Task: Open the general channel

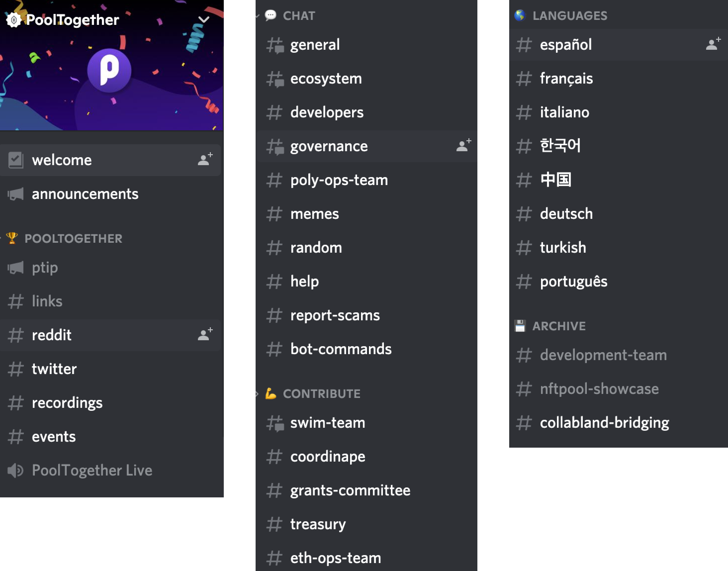Action: (x=367, y=45)
